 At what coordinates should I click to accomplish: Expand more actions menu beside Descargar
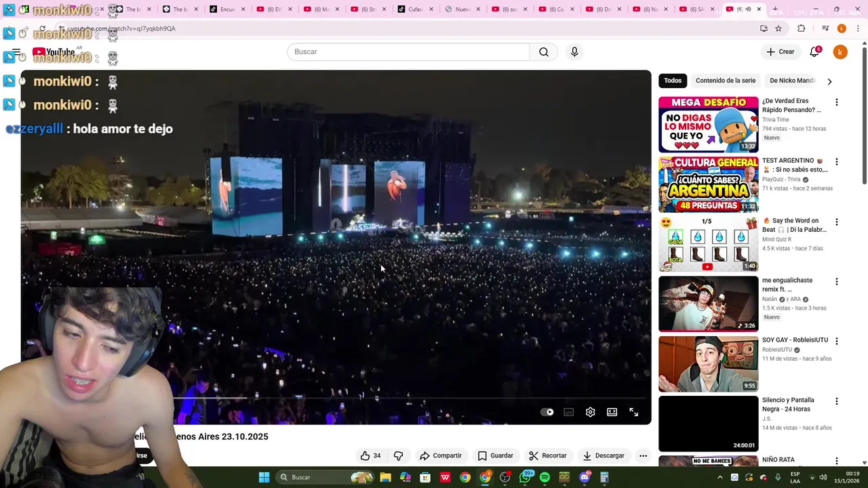click(643, 455)
